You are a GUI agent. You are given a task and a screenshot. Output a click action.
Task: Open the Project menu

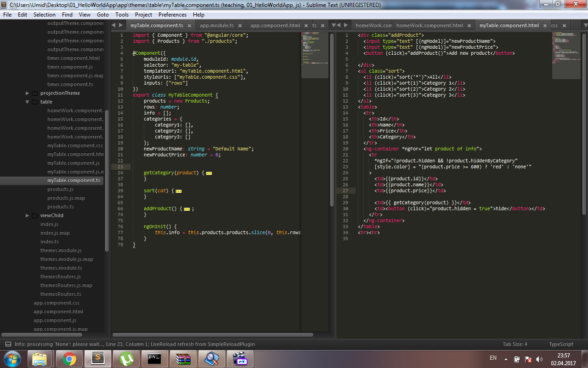click(144, 14)
